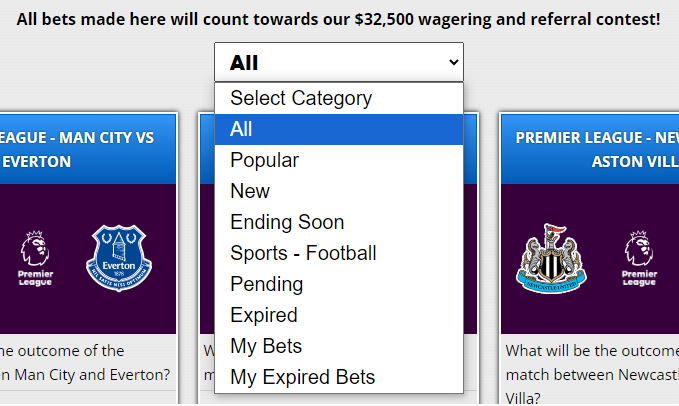679x406 pixels.
Task: Click Man City and Everton outcome question
Action: (x=85, y=363)
